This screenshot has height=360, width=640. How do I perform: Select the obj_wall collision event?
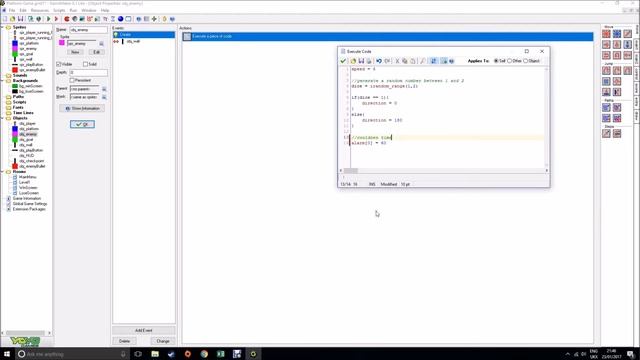[x=144, y=41]
